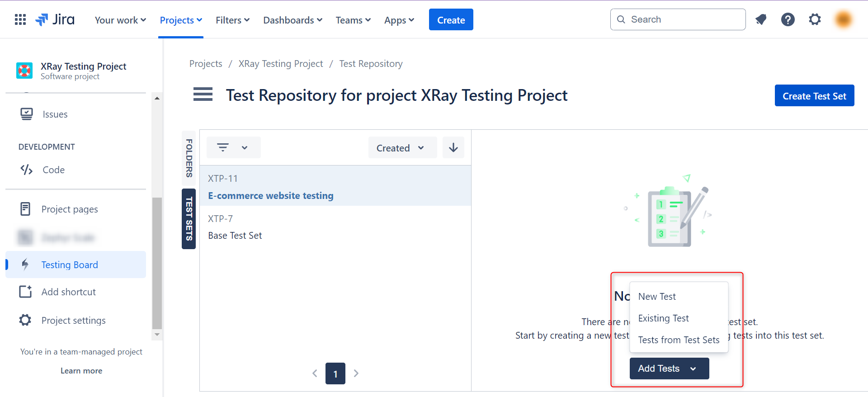Click in the Search field

tap(683, 19)
